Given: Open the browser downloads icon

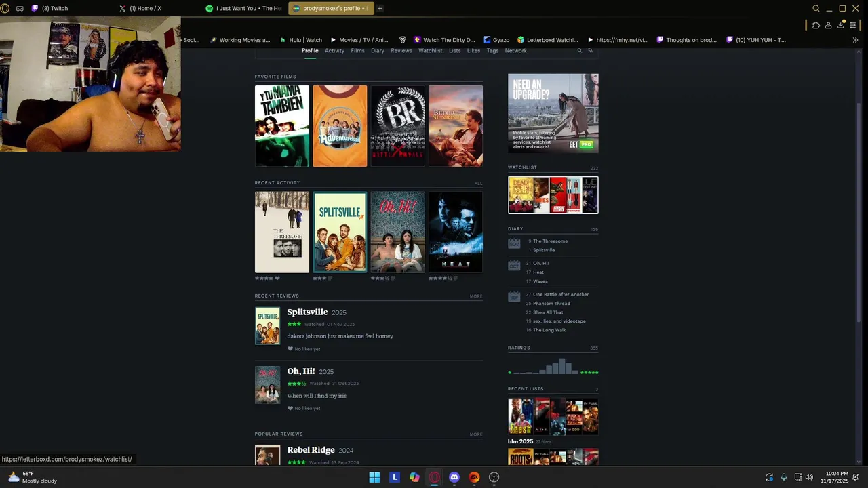Looking at the screenshot, I should pyautogui.click(x=841, y=24).
